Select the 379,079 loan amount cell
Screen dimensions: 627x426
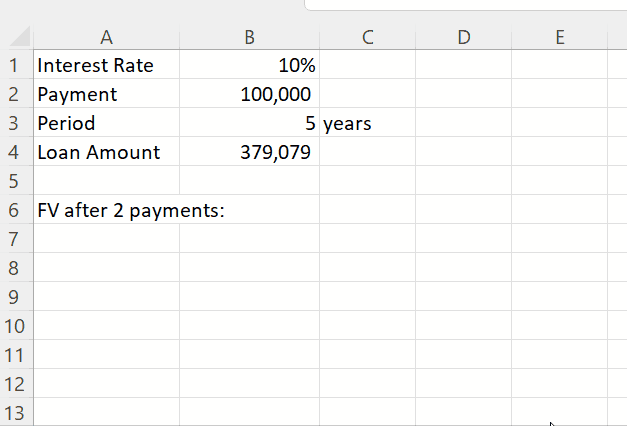pos(249,153)
